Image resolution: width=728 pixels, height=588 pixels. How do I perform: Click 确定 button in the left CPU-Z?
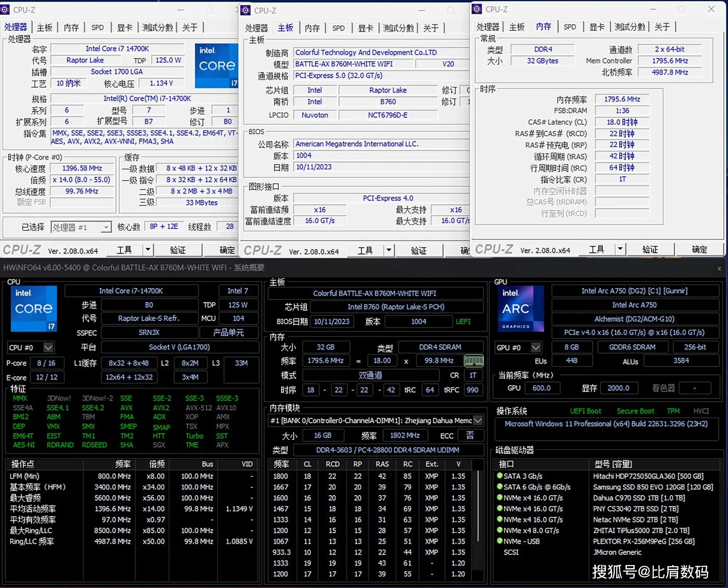pos(221,250)
